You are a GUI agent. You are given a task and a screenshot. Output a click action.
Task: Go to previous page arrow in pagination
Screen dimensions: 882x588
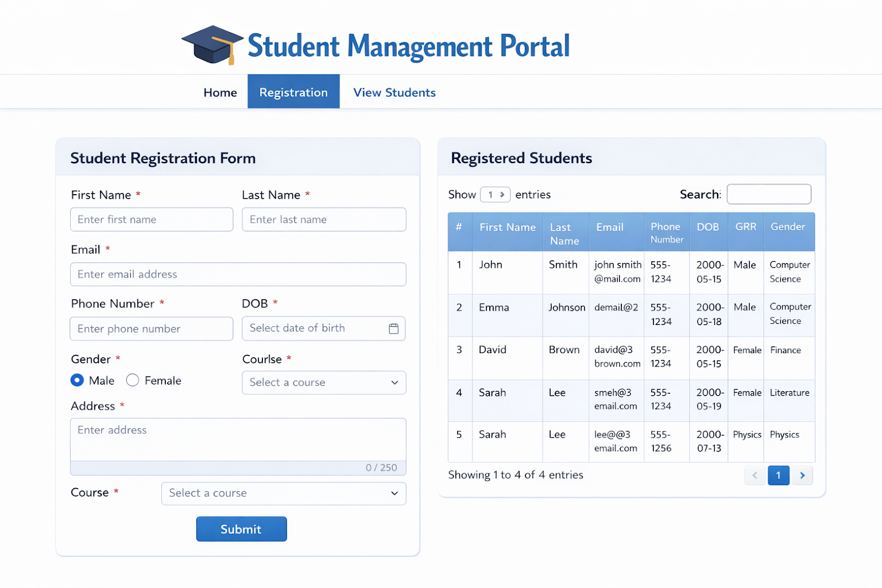pos(755,475)
